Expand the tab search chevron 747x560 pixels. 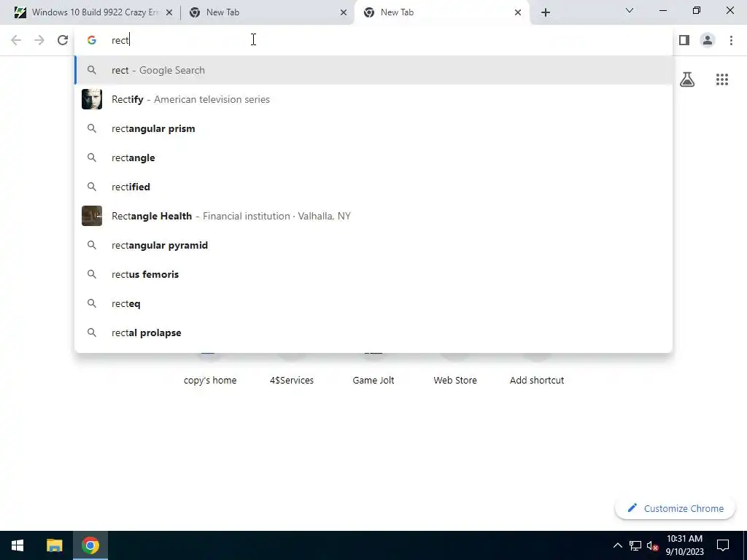pyautogui.click(x=630, y=10)
